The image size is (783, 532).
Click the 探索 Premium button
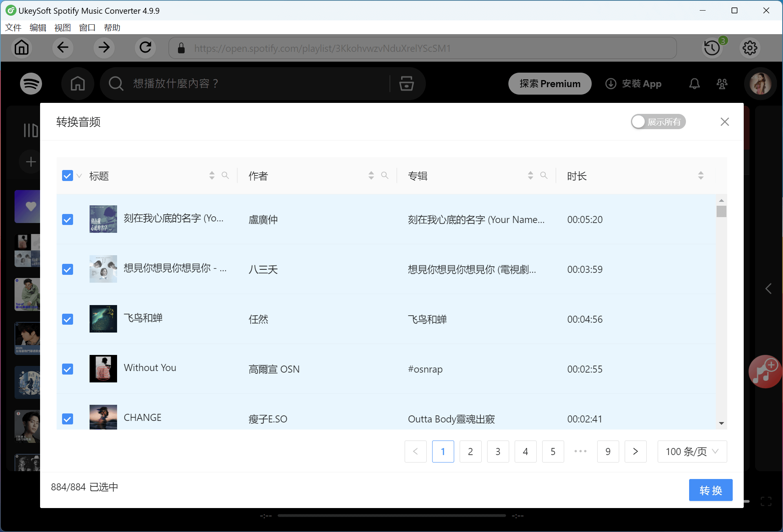pyautogui.click(x=550, y=83)
